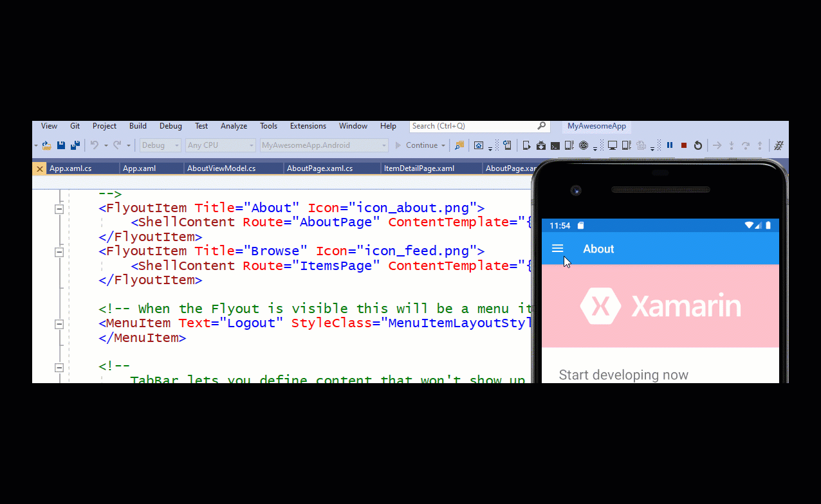
Task: Click the Redo arrow icon
Action: [117, 145]
